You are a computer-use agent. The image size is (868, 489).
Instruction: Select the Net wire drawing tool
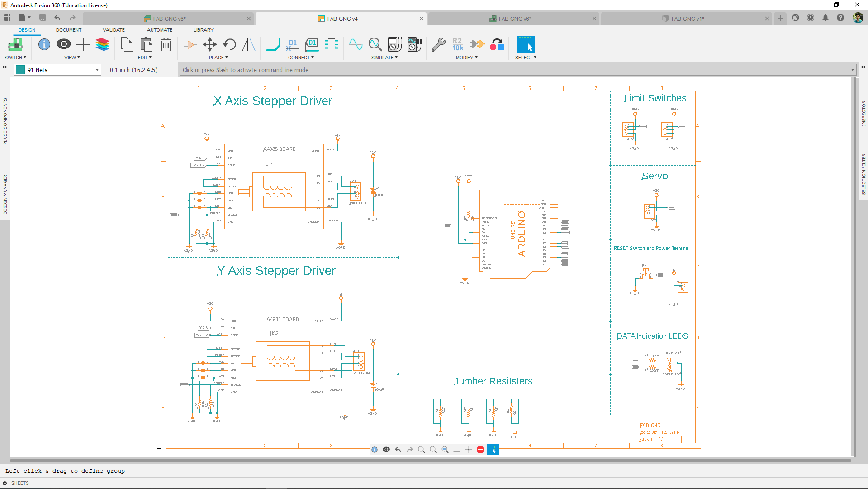(x=273, y=44)
